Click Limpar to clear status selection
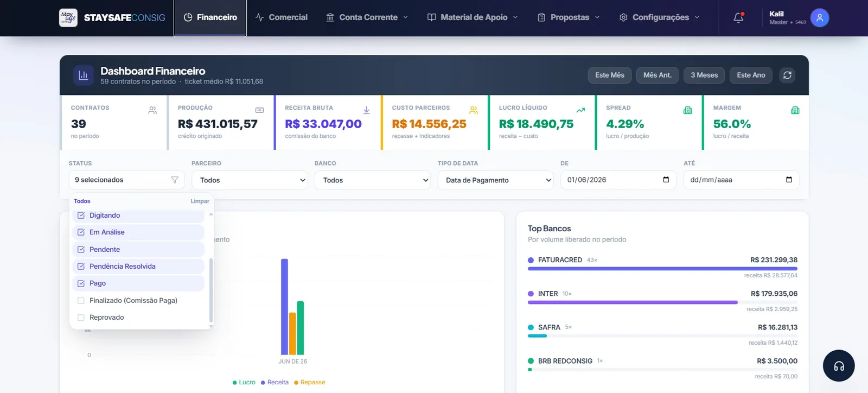 click(x=200, y=201)
